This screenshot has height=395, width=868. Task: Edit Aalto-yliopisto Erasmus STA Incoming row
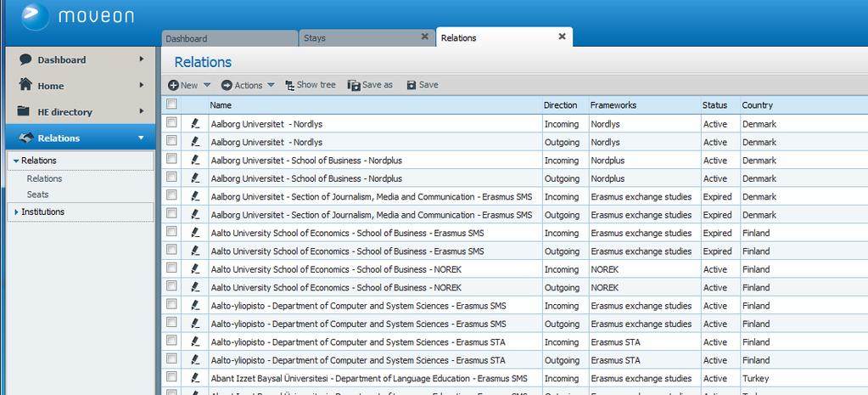coord(195,341)
